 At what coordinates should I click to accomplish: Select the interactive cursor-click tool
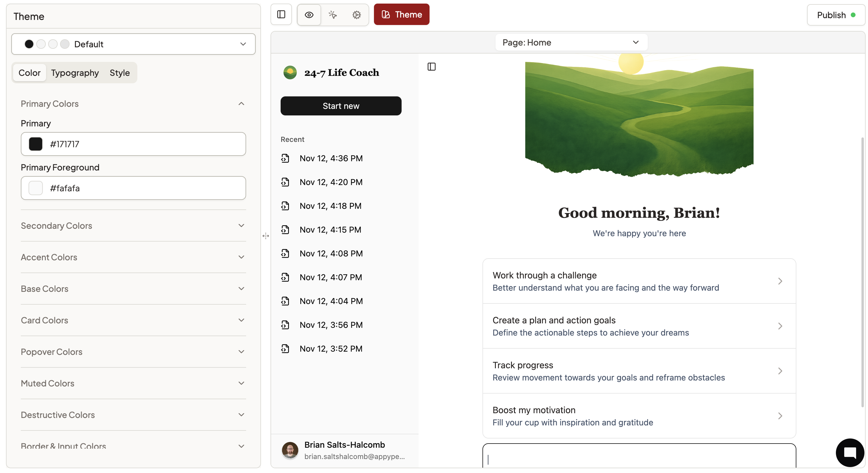coord(333,15)
